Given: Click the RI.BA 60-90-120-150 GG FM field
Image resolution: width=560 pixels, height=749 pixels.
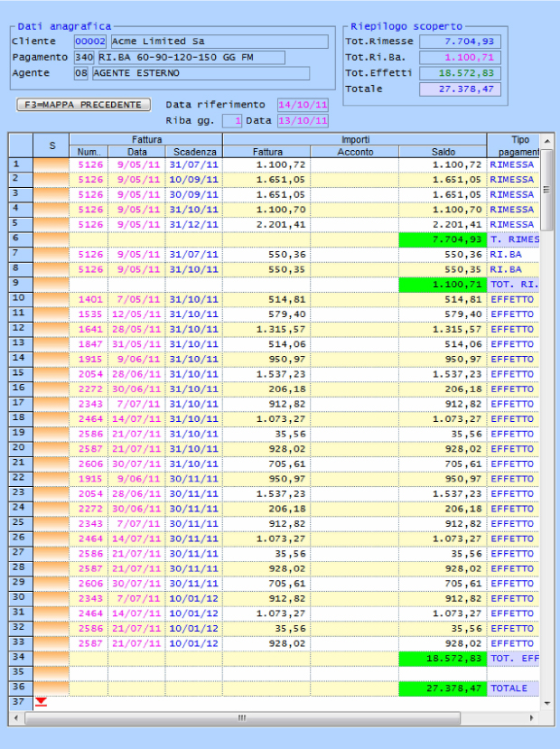Looking at the screenshot, I should 191,58.
